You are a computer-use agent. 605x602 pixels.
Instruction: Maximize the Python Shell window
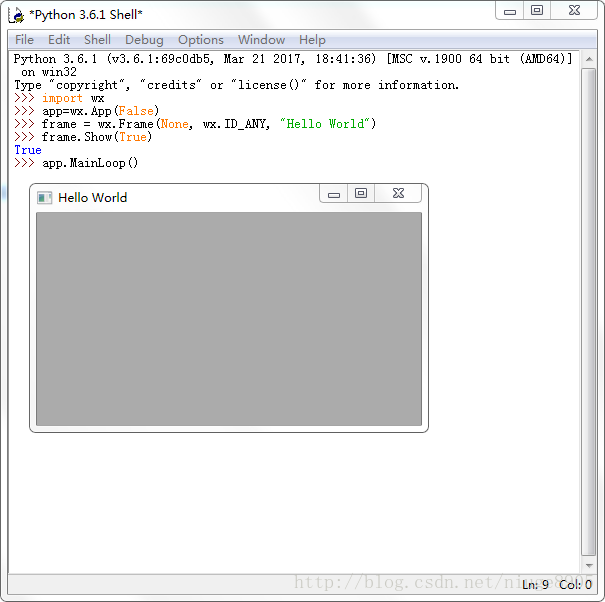[x=537, y=11]
